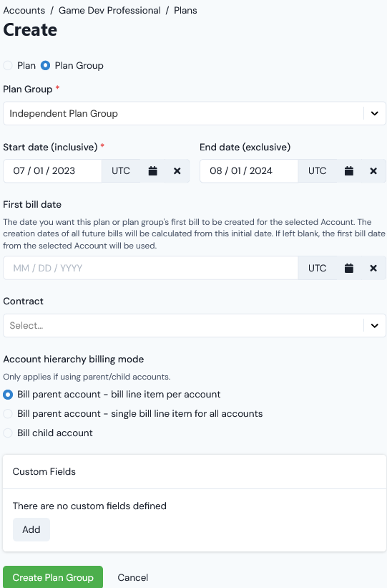Choose Bill child account billing mode
Image resolution: width=387 pixels, height=588 pixels.
click(8, 433)
